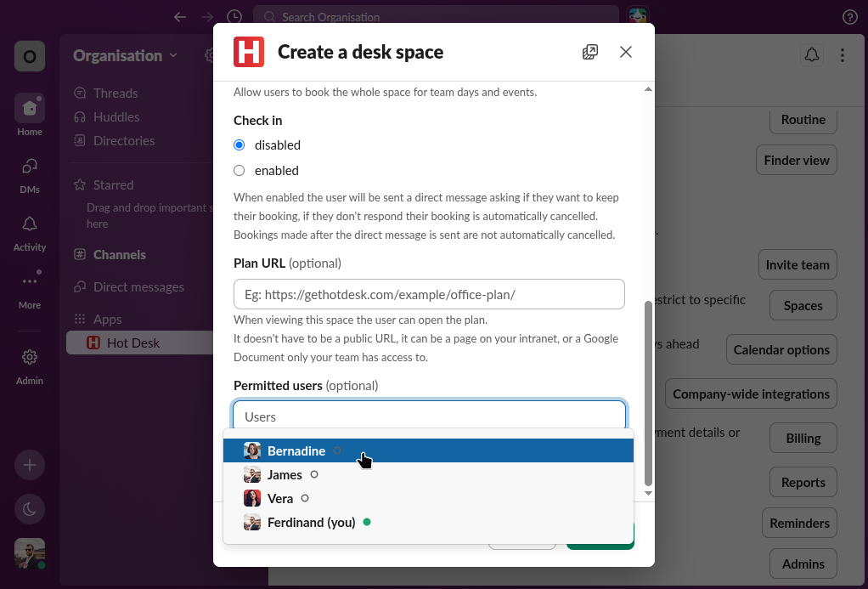Screen dimensions: 868x589
Task: Click the Admins button
Action: click(803, 564)
